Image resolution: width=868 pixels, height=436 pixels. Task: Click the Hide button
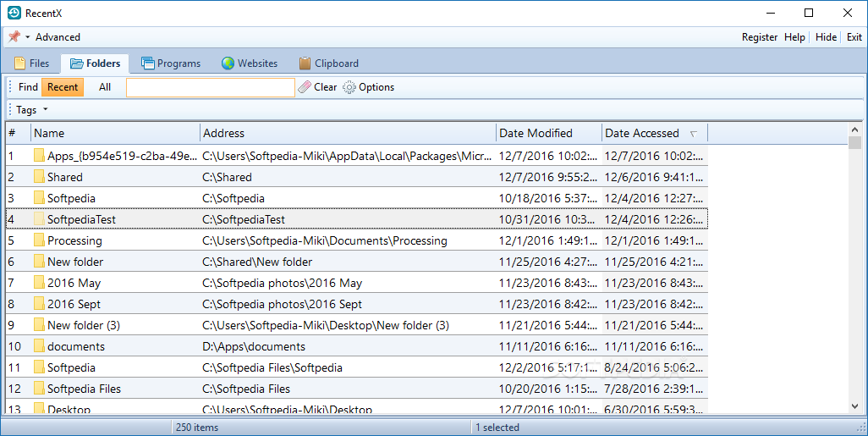click(x=826, y=37)
